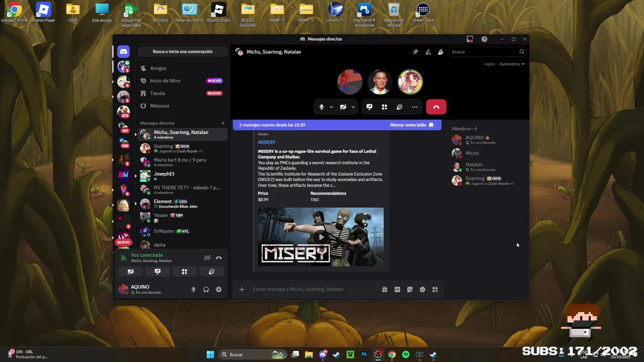The width and height of the screenshot is (644, 362).
Task: Open SrMaster direct message
Action: (182, 231)
